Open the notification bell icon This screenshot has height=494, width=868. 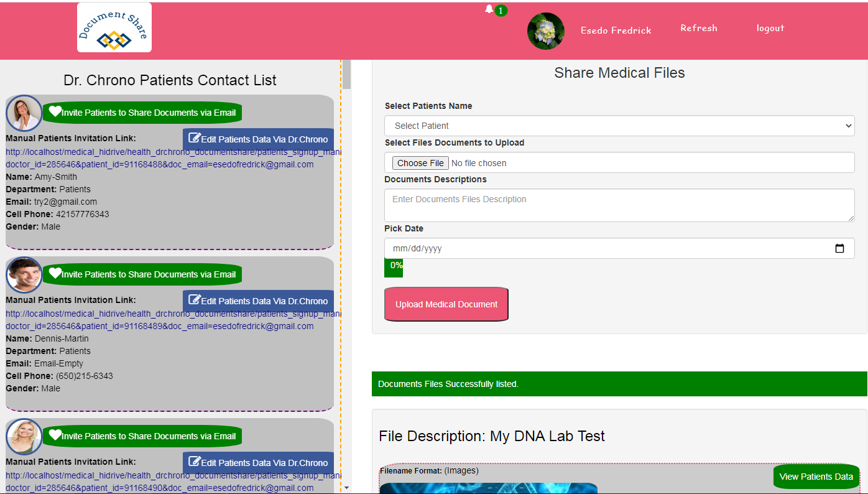[489, 9]
